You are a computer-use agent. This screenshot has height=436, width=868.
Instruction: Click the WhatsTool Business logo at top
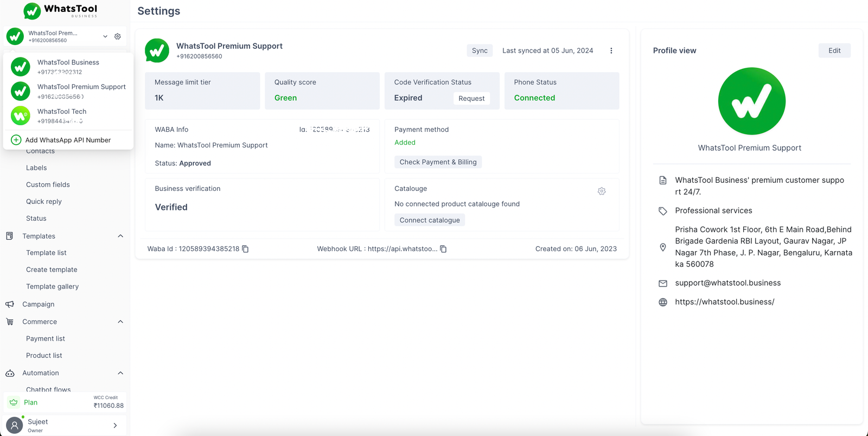click(x=60, y=10)
